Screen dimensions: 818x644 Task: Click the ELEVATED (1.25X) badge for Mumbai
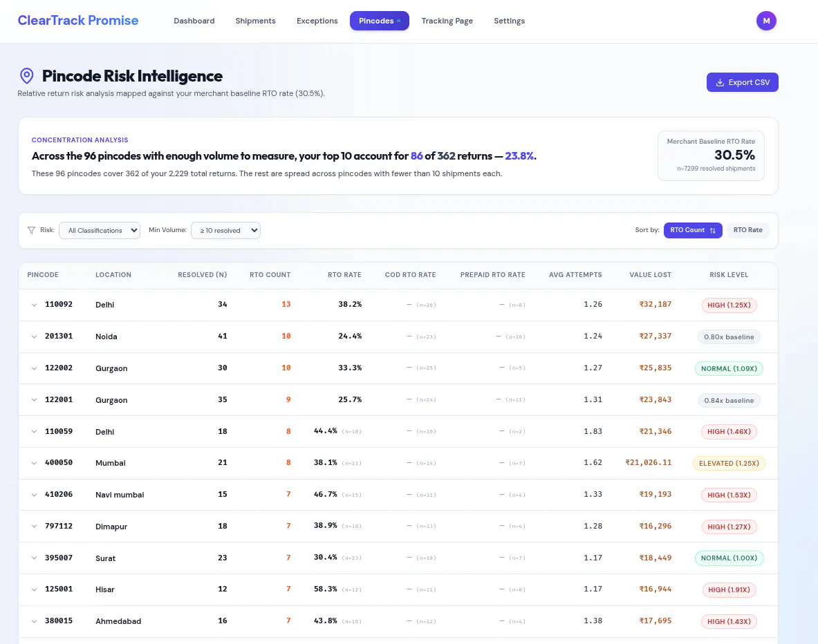pos(729,463)
